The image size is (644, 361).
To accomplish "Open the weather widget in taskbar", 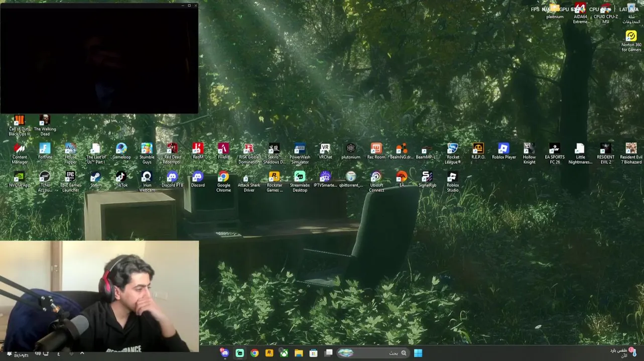I will coord(624,352).
